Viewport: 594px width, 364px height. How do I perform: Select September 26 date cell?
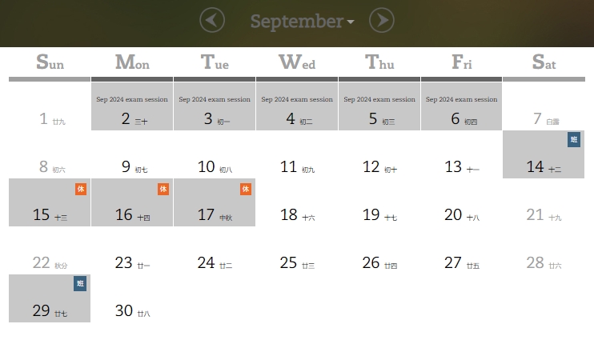[379, 263]
